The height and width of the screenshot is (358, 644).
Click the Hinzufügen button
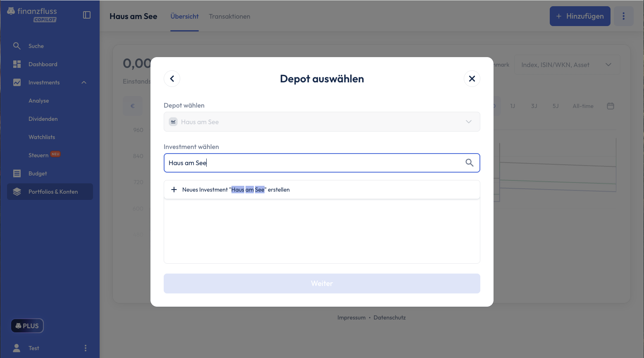tap(580, 16)
